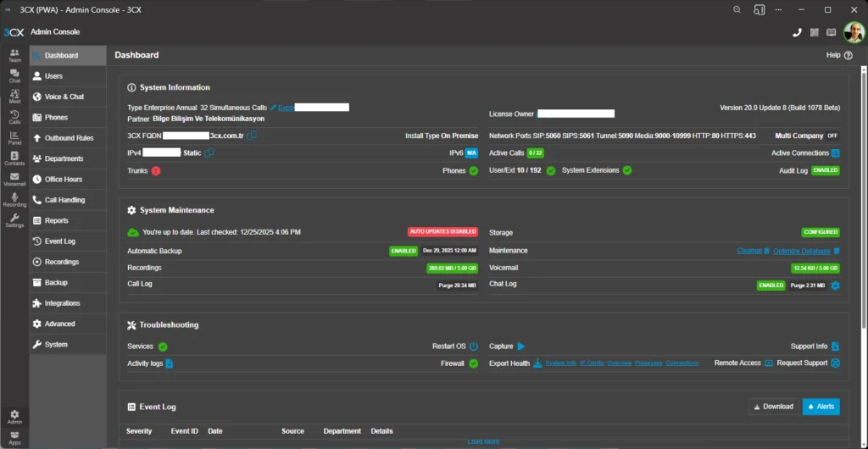This screenshot has width=868, height=449.
Task: Click the Restart OS power icon
Action: tap(473, 346)
